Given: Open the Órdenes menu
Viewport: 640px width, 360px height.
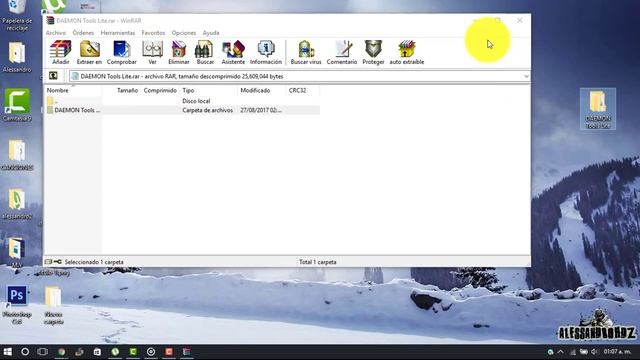Looking at the screenshot, I should pyautogui.click(x=83, y=33).
